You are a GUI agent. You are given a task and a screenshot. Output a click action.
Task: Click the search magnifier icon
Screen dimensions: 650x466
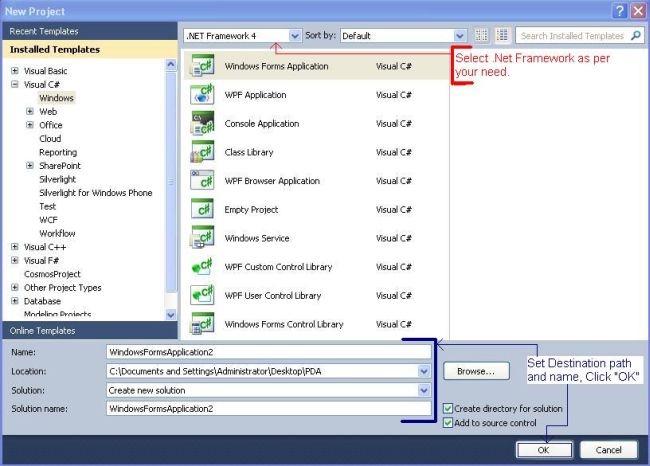pos(635,36)
